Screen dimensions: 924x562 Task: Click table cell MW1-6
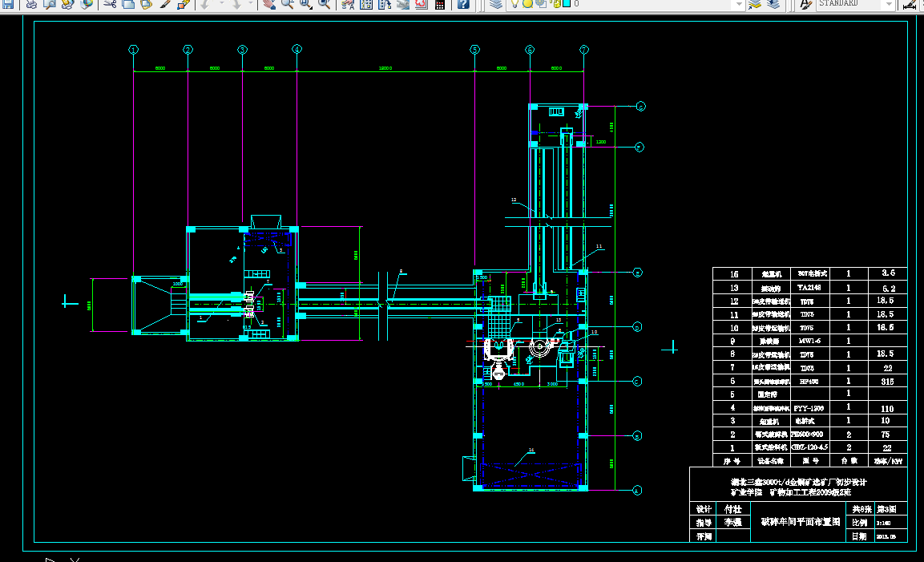point(809,341)
